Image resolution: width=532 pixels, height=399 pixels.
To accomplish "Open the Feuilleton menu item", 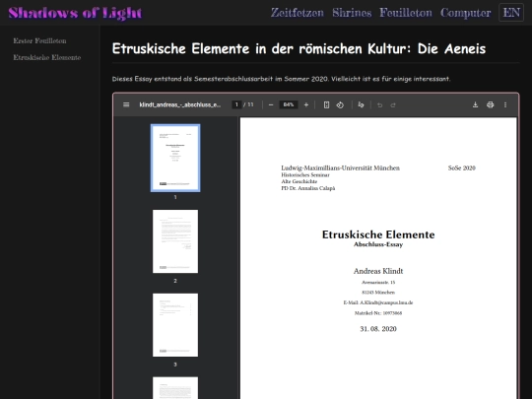I will [x=406, y=13].
